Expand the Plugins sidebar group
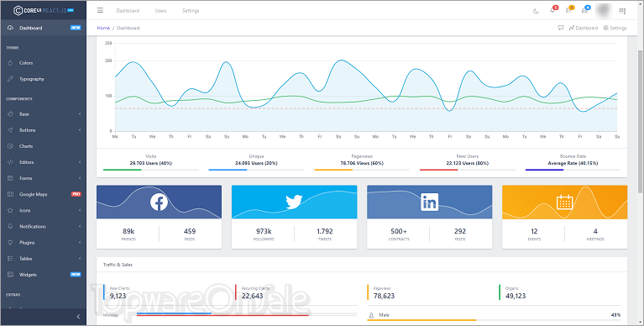This screenshot has height=326, width=644. (43, 242)
